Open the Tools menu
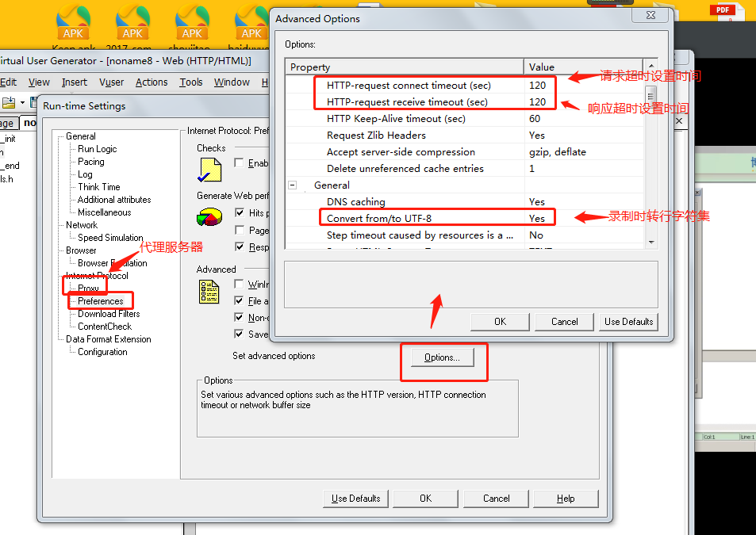The width and height of the screenshot is (756, 535). pos(191,82)
